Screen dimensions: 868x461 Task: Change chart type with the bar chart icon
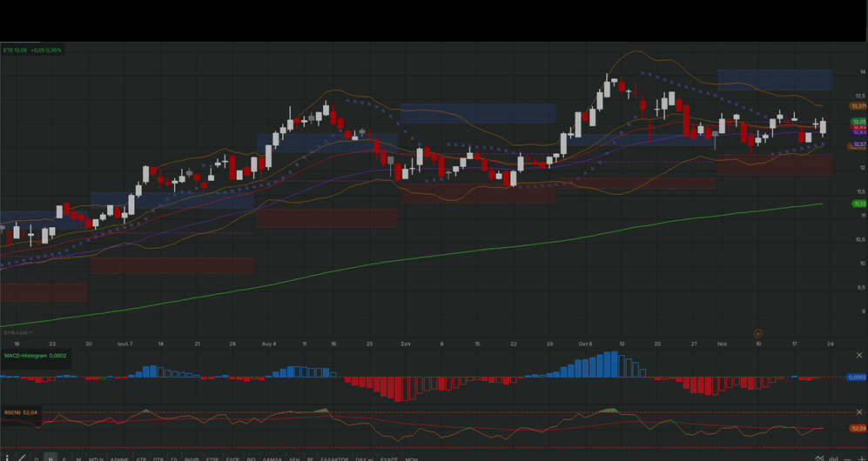tap(833, 458)
